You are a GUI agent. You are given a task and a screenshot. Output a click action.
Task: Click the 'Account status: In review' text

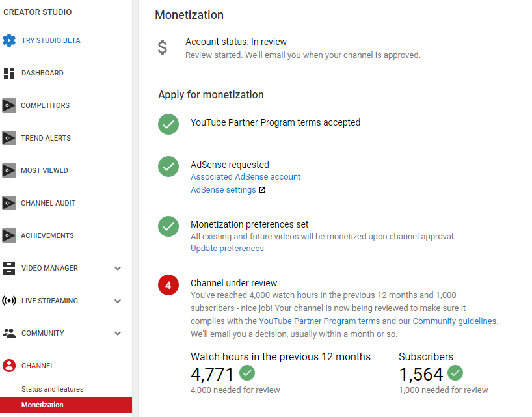click(x=236, y=42)
